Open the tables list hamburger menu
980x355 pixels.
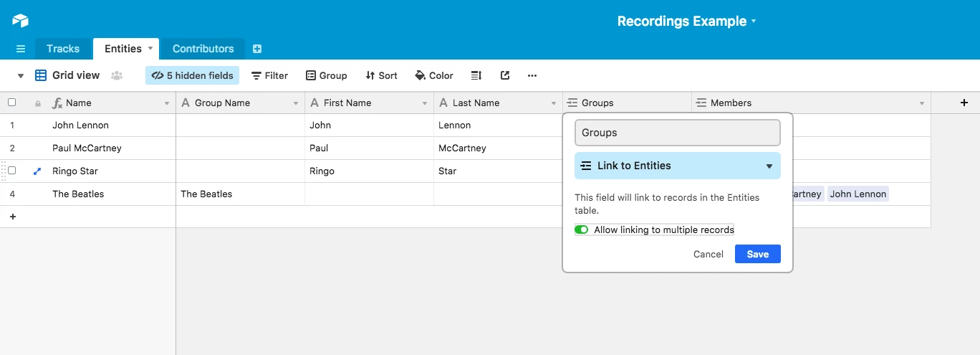(21, 49)
